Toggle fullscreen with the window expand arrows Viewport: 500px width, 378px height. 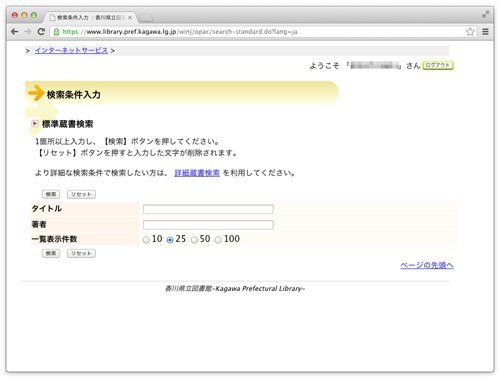tap(485, 14)
